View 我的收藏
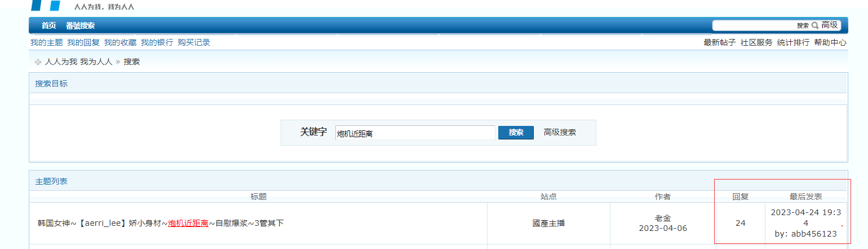Viewport: 868px width, 249px height. point(120,42)
